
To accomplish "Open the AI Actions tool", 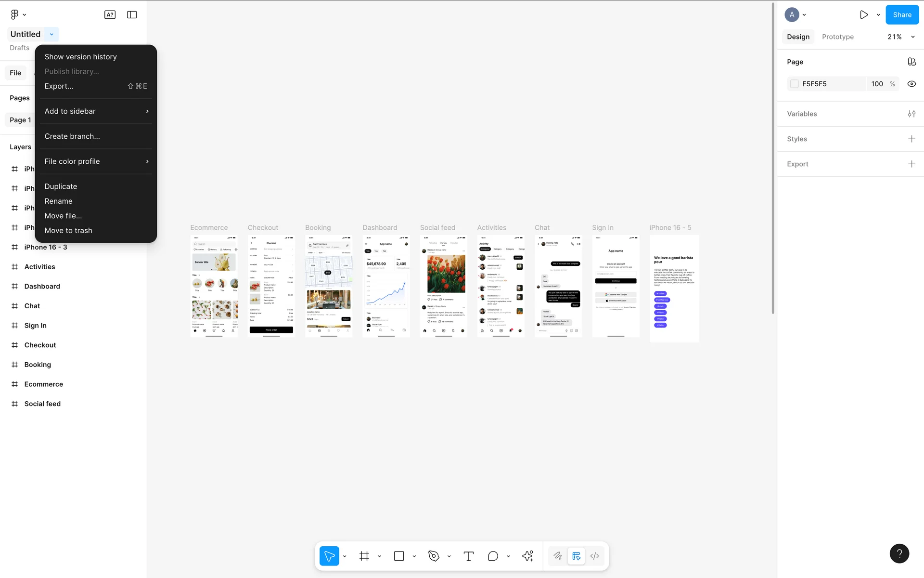I will 527,556.
